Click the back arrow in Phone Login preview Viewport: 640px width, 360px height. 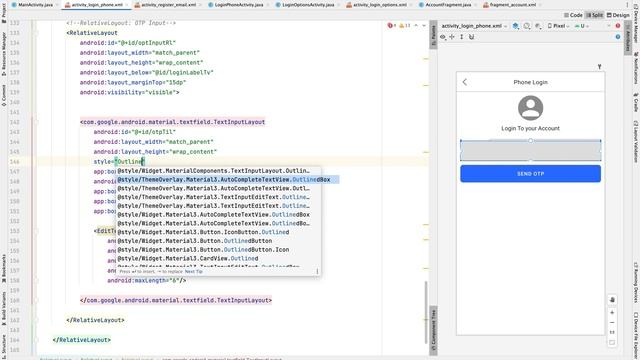(x=465, y=82)
